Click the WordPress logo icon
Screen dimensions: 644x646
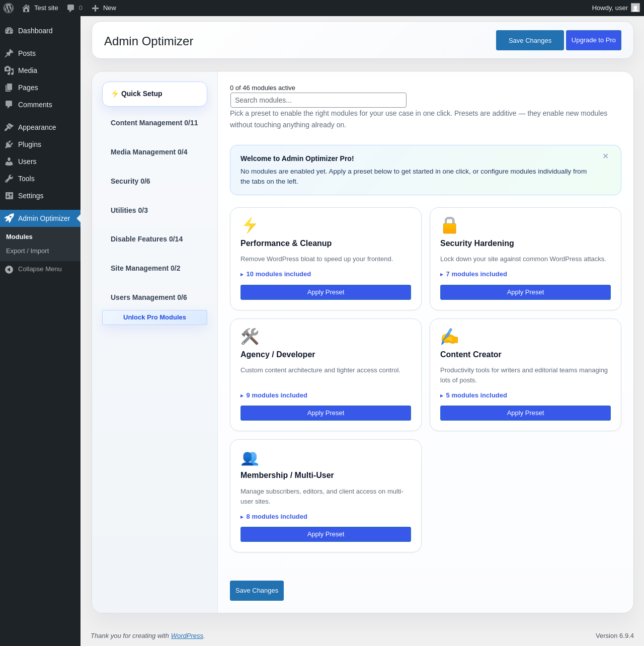point(9,8)
